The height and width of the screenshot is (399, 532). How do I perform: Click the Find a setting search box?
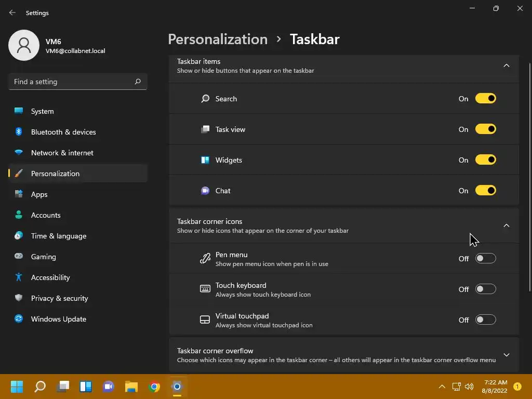coord(72,82)
